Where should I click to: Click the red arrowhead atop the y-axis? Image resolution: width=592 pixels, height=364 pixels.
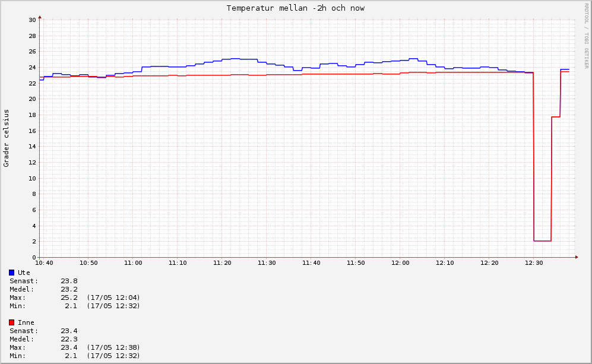[x=40, y=17]
